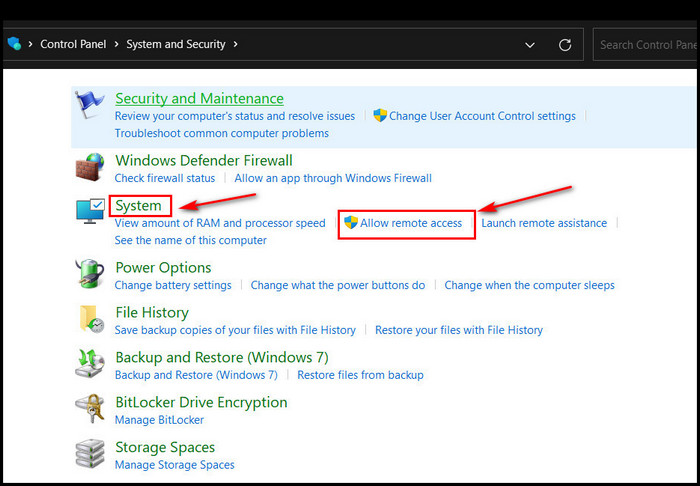Click the Control Panel icon in address bar

(14, 44)
